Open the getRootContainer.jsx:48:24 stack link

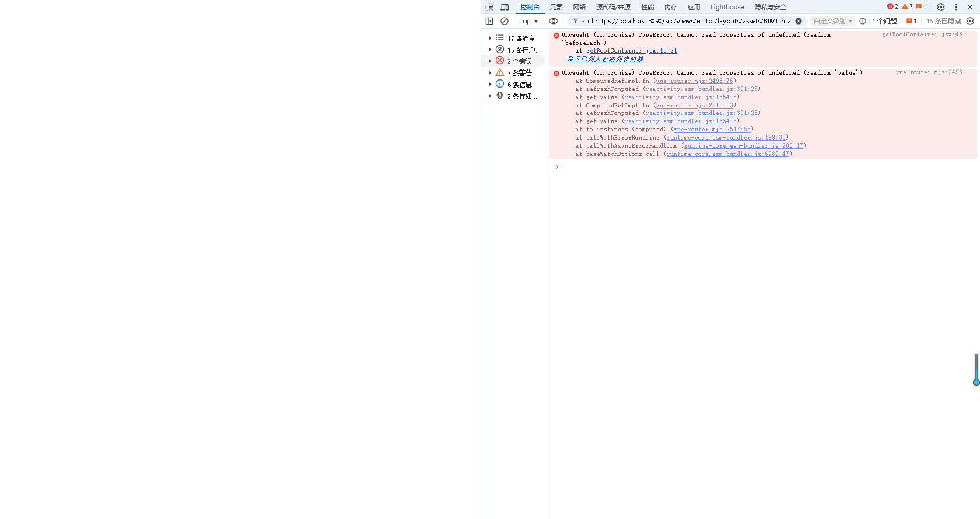click(x=631, y=51)
